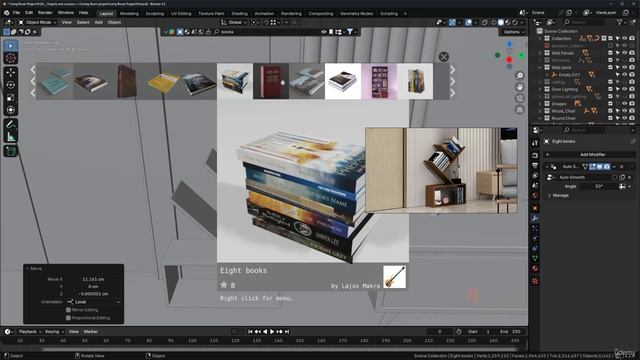Screen dimensions: 640x360
Task: Click the author's guitar avatar thumbnail
Action: tap(394, 277)
